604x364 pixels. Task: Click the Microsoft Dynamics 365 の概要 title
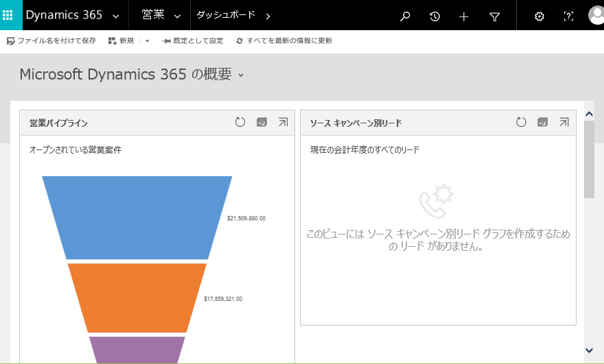(126, 74)
